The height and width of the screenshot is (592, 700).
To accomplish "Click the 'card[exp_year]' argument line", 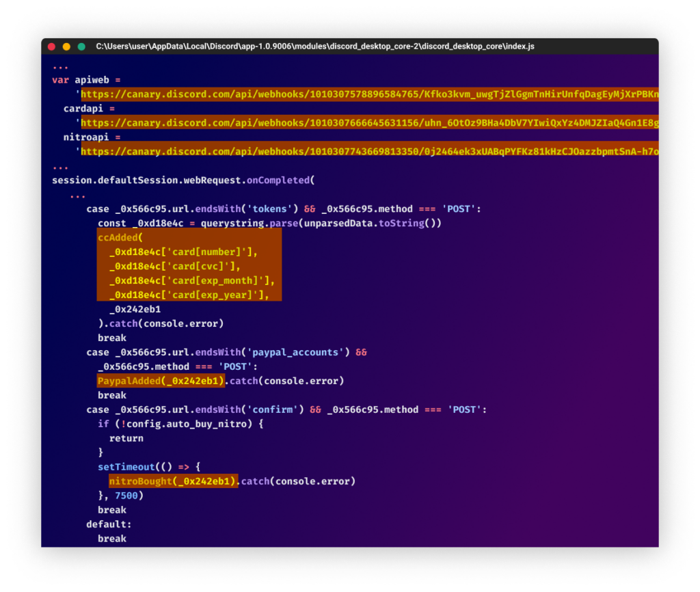I will tap(189, 295).
